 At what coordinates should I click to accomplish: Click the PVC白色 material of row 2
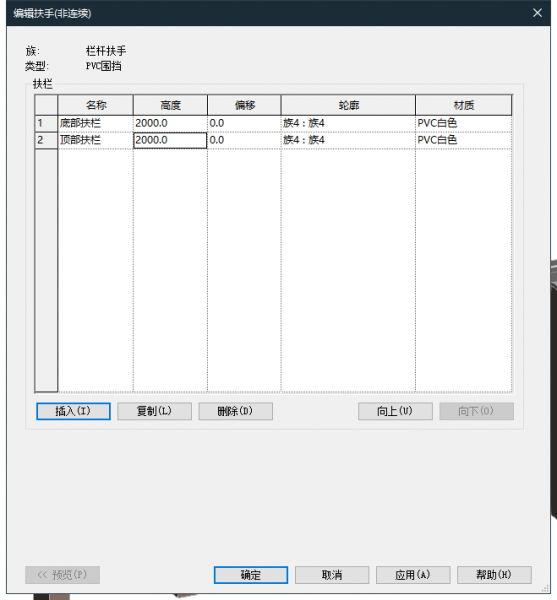tap(464, 140)
